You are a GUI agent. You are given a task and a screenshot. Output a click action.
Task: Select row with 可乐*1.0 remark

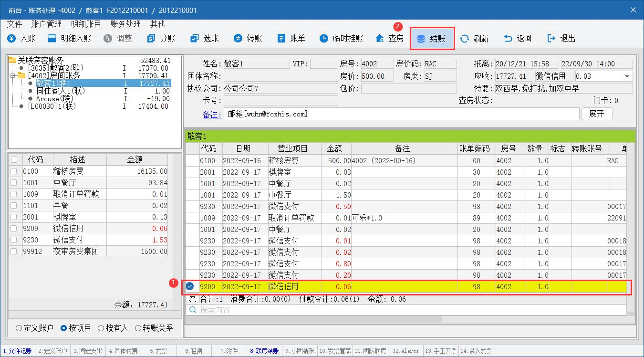coord(406,218)
